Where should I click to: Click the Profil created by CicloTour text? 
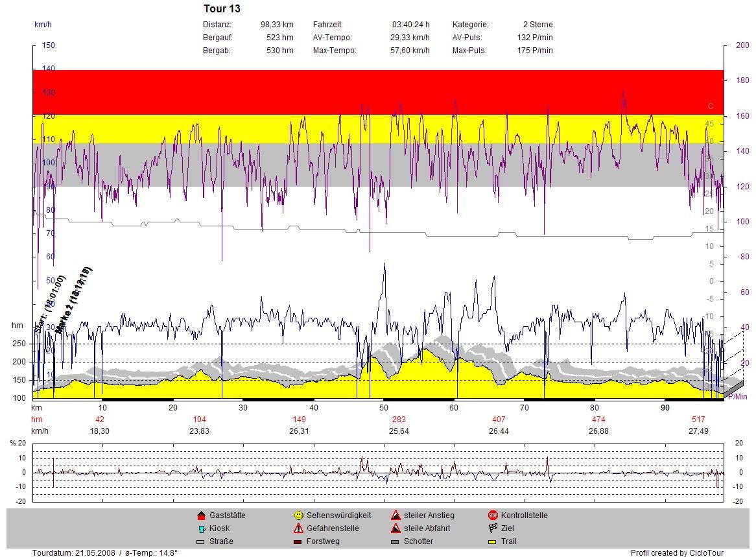tap(676, 552)
